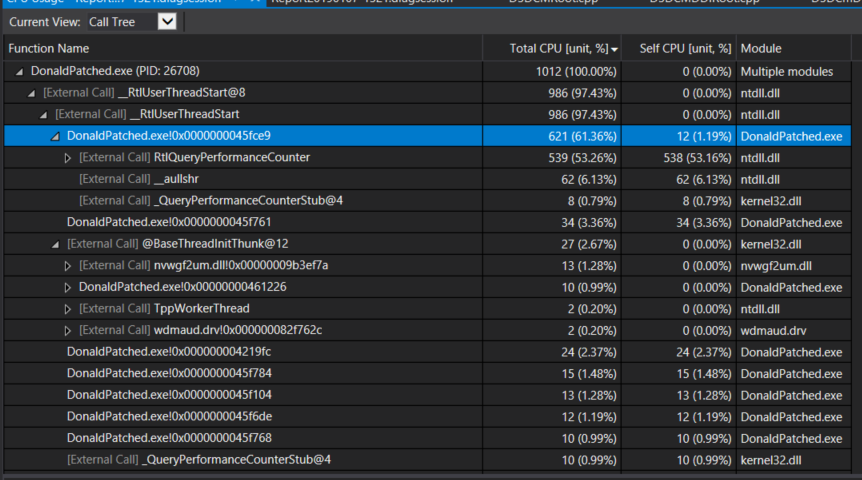Click the wdmaud.drv module cell

point(793,330)
